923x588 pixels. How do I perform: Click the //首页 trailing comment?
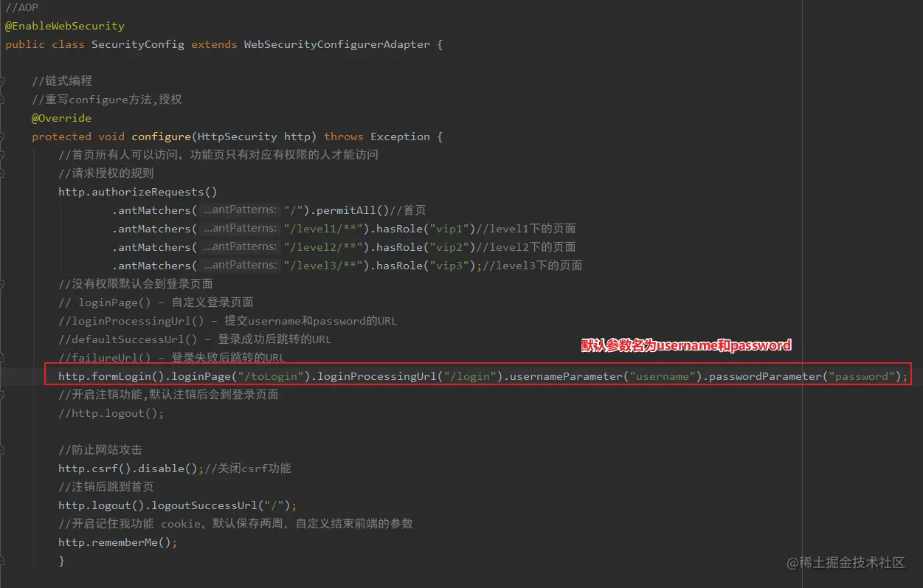[x=408, y=210]
